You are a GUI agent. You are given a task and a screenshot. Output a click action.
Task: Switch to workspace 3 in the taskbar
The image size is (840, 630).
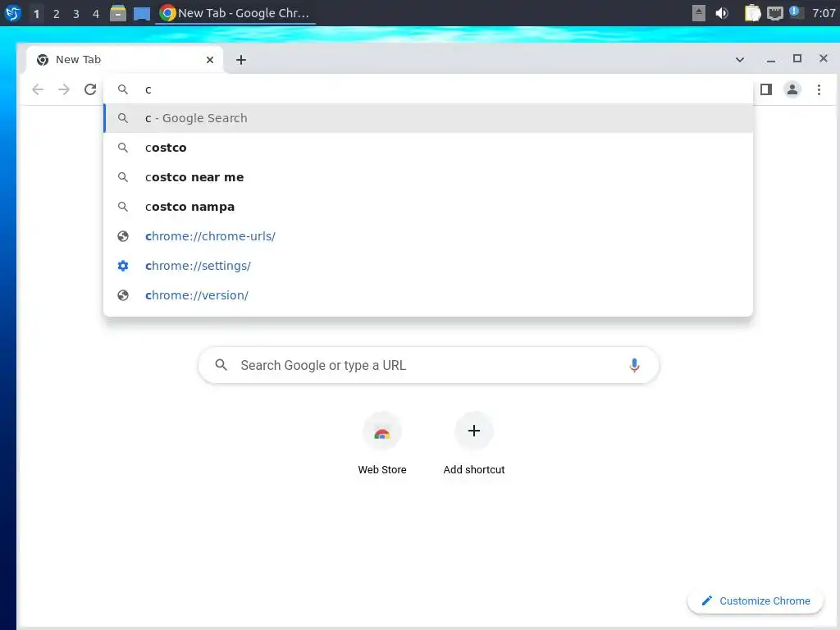tap(76, 13)
